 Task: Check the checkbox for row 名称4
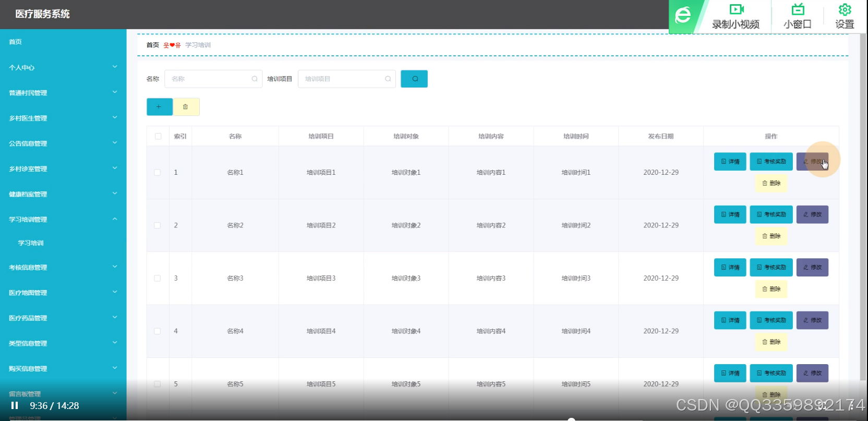point(157,331)
